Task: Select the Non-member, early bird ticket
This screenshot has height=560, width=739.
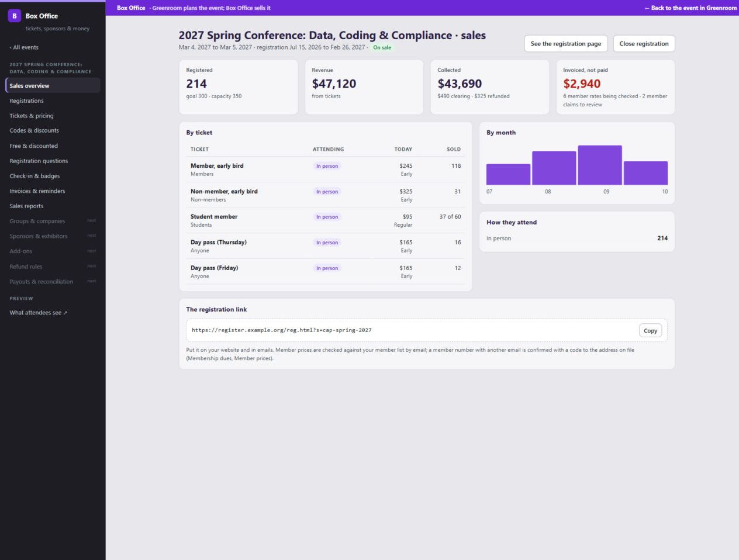Action: 326,195
